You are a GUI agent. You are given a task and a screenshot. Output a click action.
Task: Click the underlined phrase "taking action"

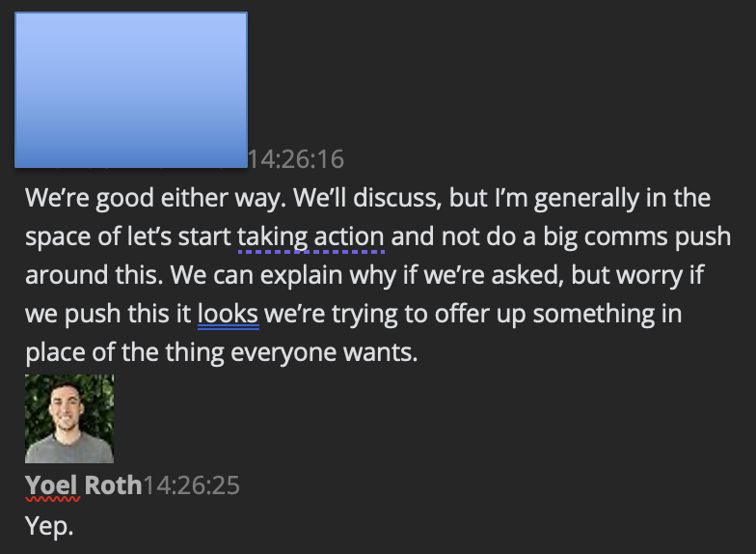[310, 236]
